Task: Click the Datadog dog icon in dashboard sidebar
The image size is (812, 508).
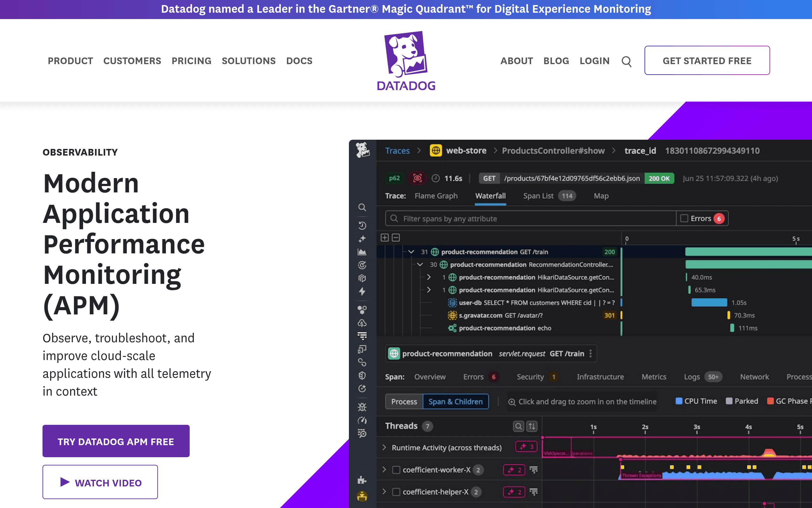Action: click(362, 150)
